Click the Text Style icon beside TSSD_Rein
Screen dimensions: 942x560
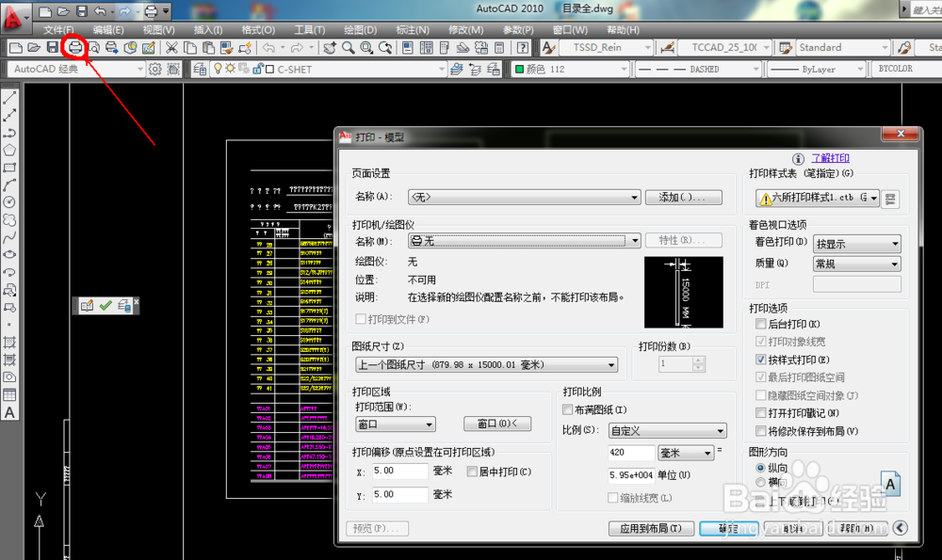pos(548,47)
